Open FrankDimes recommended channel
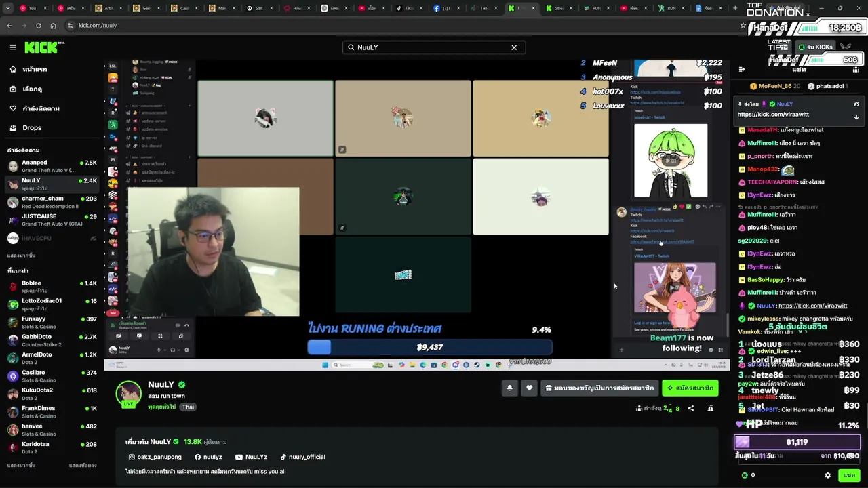 point(52,412)
